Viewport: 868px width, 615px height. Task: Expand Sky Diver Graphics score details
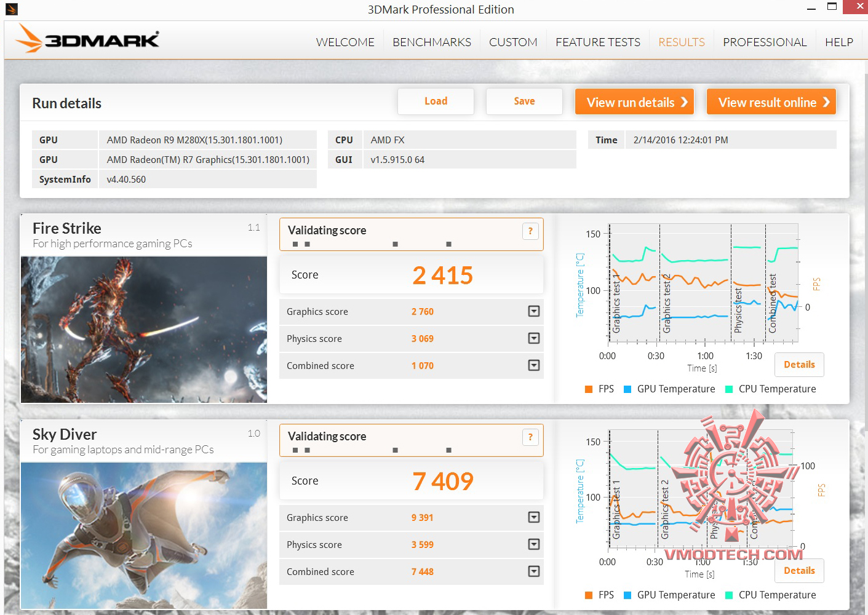(x=534, y=517)
